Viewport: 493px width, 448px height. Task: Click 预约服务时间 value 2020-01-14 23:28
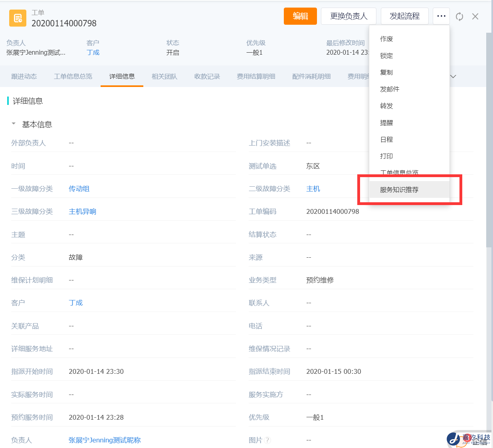(x=96, y=417)
